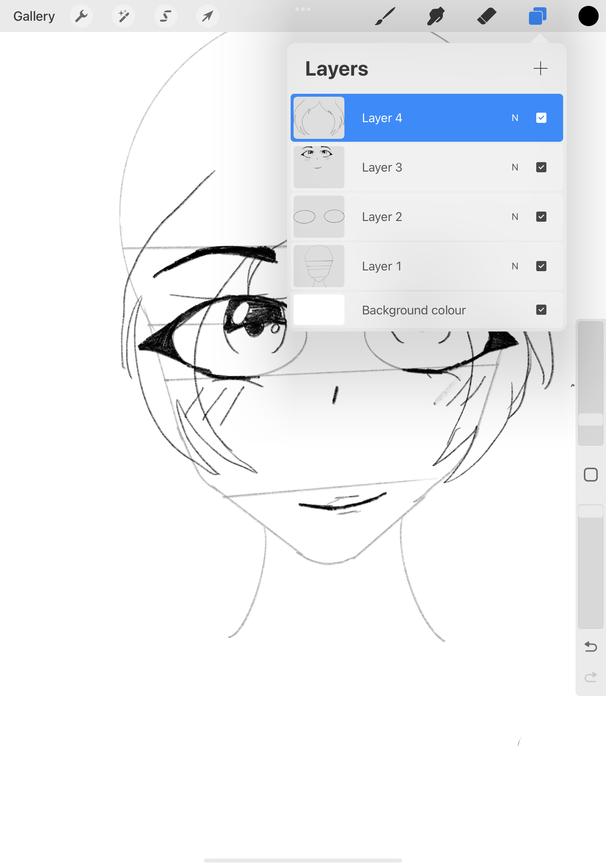This screenshot has width=606, height=868.
Task: Hide Layer 3 by unchecking its visibility
Action: point(541,167)
